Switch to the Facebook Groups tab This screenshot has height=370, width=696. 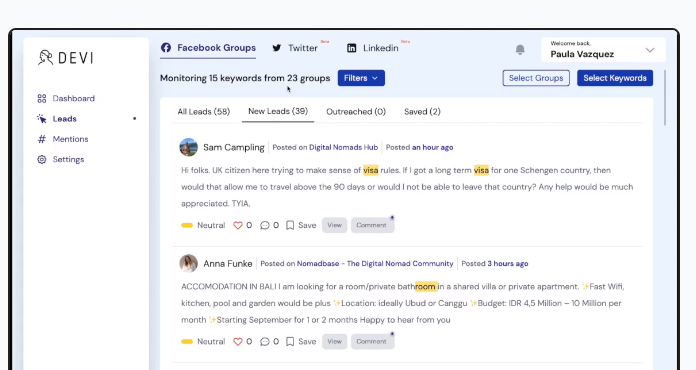tap(208, 48)
